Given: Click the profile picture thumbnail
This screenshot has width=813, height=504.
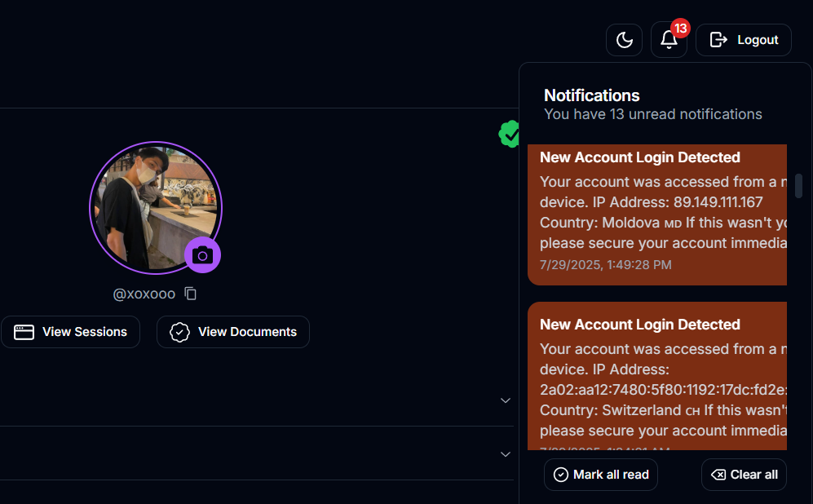Looking at the screenshot, I should coord(155,207).
